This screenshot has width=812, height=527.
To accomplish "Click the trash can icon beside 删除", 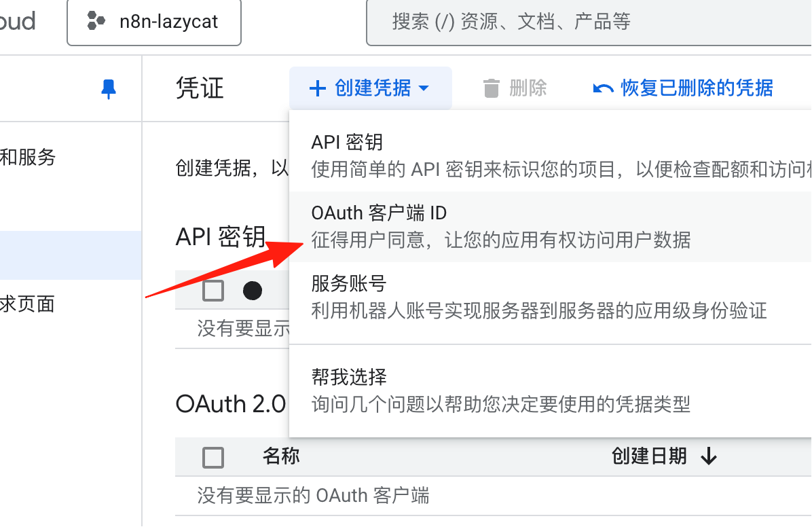I will tap(491, 88).
